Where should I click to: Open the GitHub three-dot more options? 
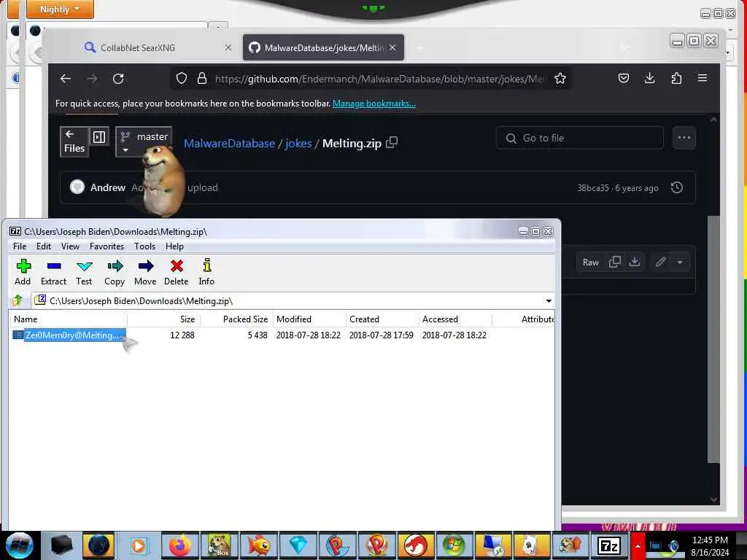tap(684, 138)
